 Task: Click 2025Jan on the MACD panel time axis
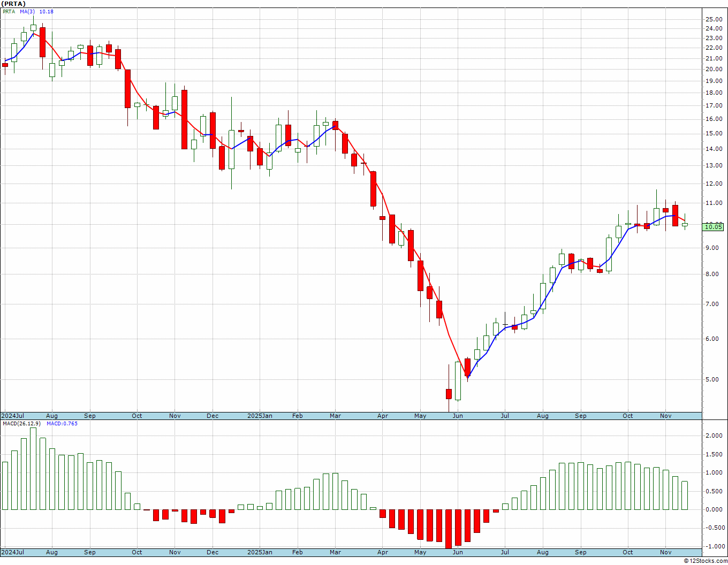(260, 552)
